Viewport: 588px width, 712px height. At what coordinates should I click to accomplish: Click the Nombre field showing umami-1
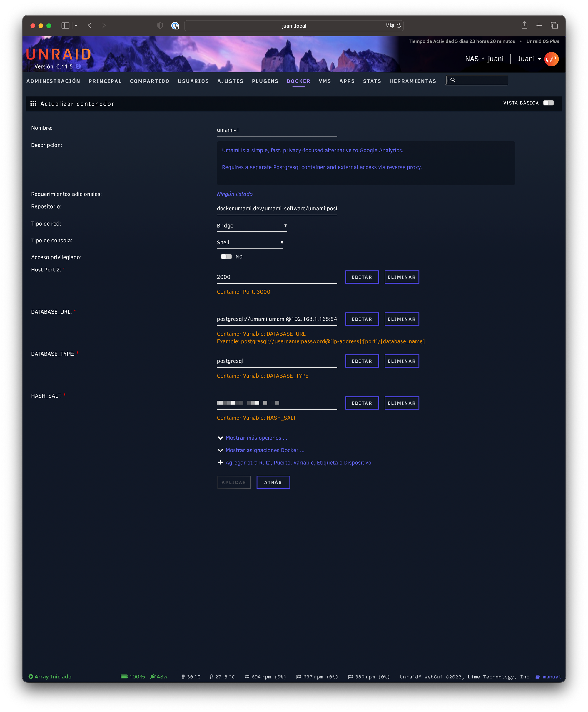pyautogui.click(x=277, y=130)
